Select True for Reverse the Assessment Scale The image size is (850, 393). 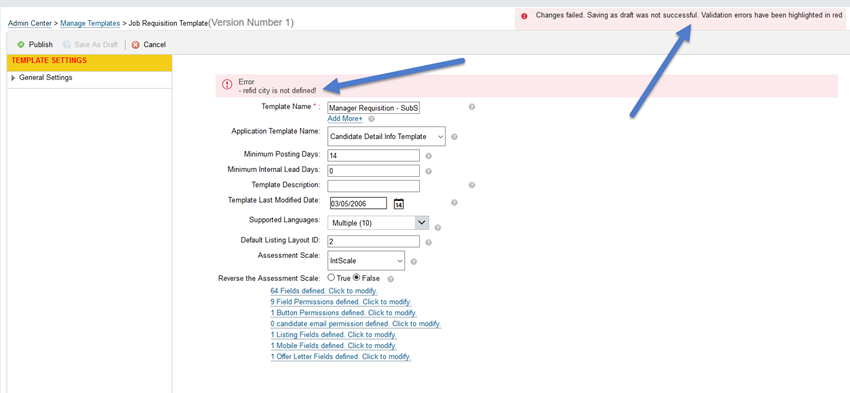pos(331,278)
